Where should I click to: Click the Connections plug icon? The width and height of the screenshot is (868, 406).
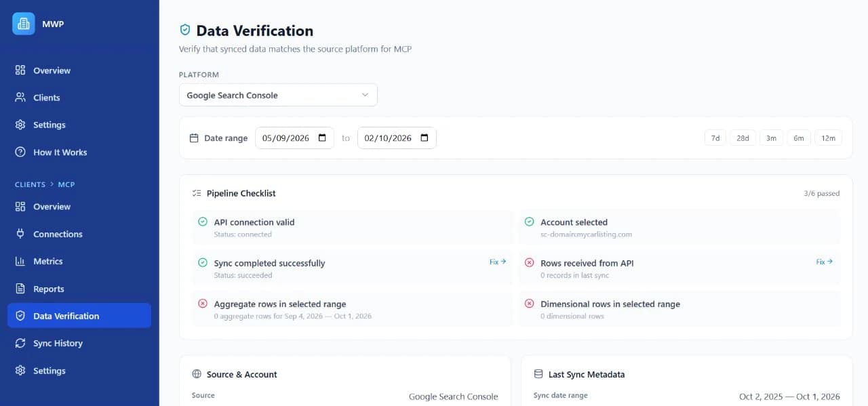(x=20, y=234)
